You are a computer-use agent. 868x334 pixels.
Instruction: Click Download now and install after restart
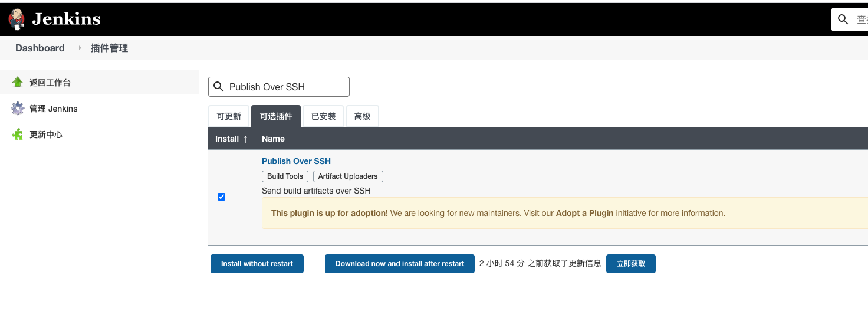coord(400,264)
